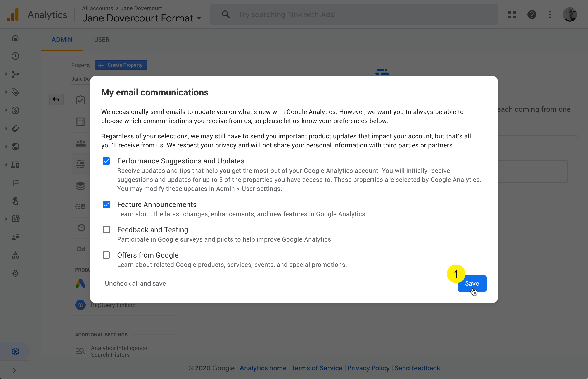Image resolution: width=588 pixels, height=379 pixels.
Task: Open the Audiences list icon
Action: [x=15, y=237]
